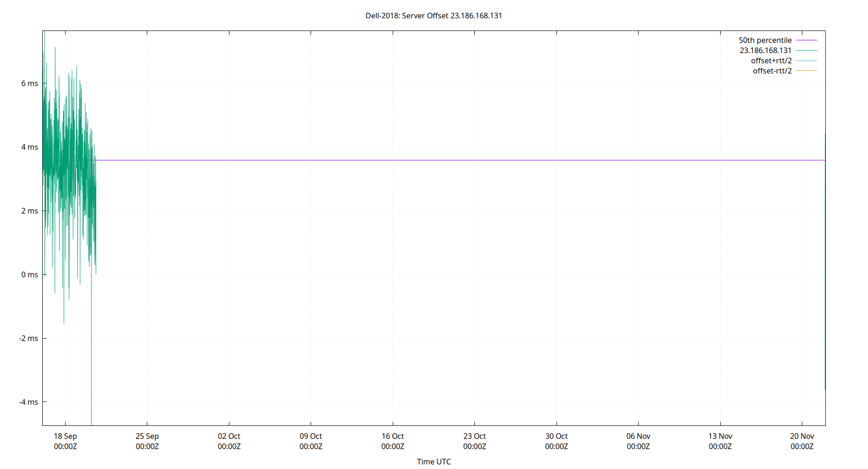Expand the legend entry for 23.186.168.131
868x469 pixels.
point(765,50)
